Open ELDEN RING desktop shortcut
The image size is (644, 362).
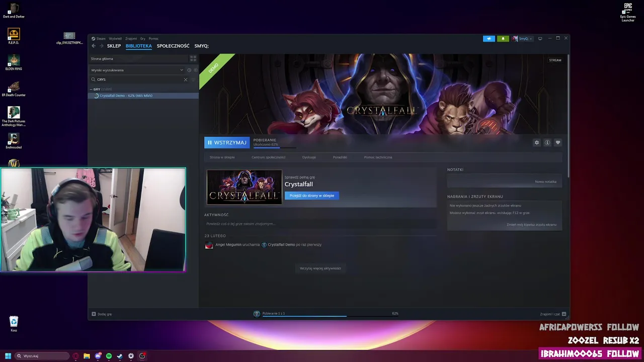tap(14, 62)
